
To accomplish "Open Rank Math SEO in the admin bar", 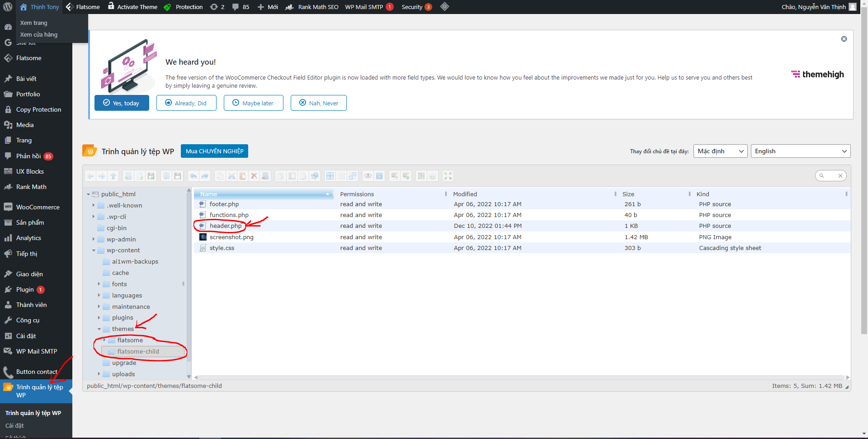I will pyautogui.click(x=318, y=7).
